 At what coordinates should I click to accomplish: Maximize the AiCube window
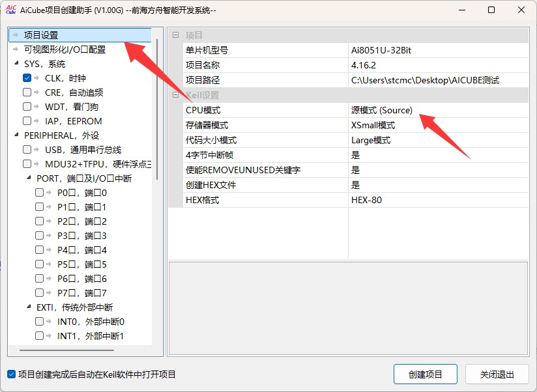[491, 10]
